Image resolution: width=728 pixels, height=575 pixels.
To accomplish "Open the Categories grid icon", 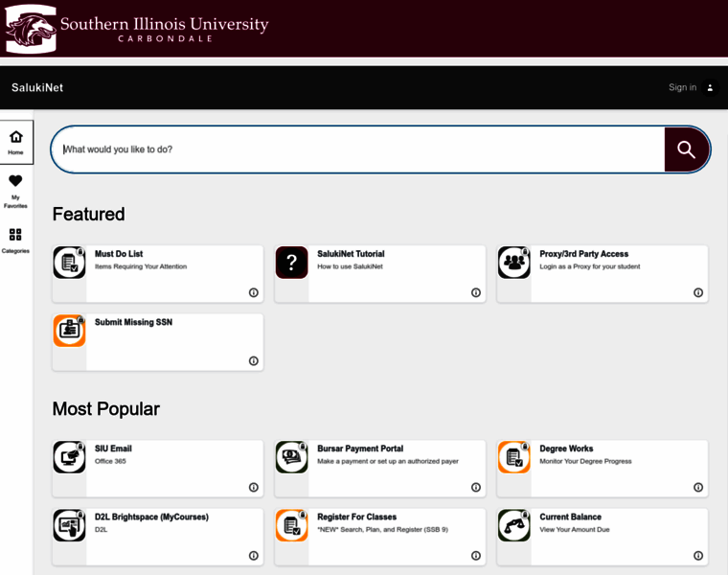I will point(15,234).
